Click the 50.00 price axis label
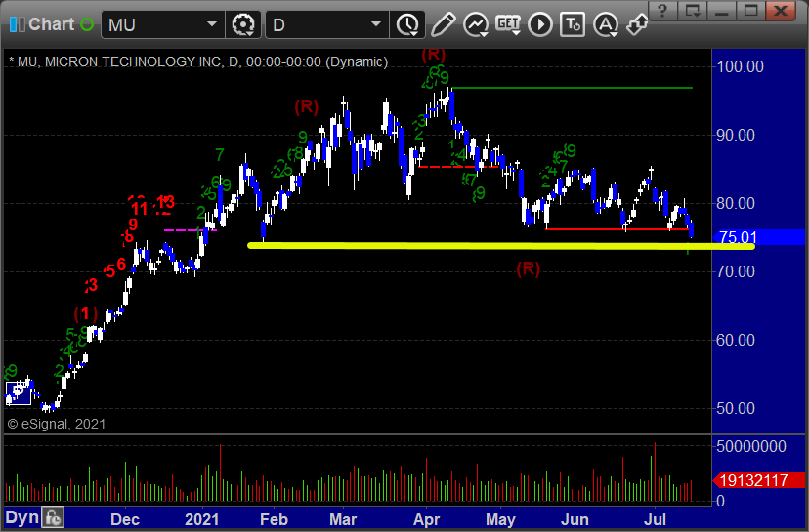Viewport: 809px width, 532px height. pyautogui.click(x=736, y=408)
